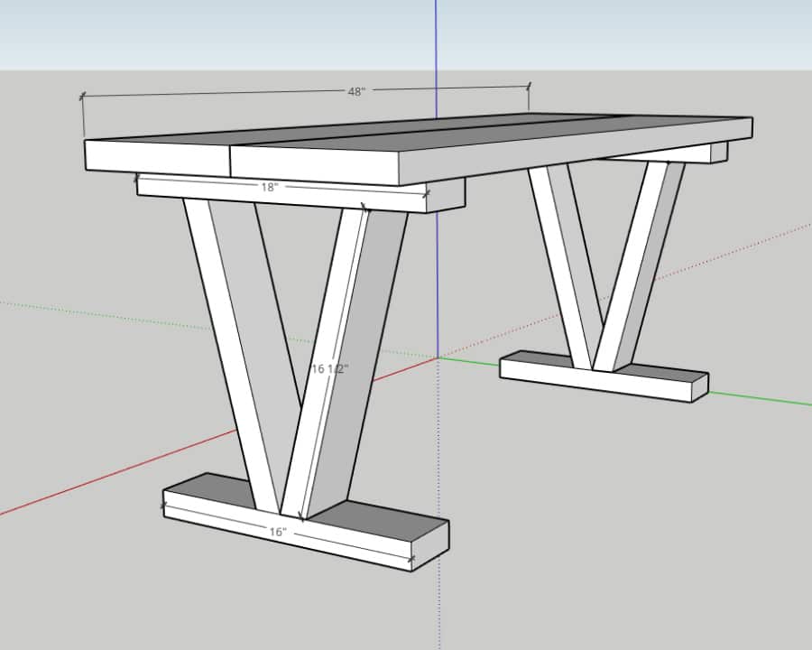Select the 48" tabletop length dimension
This screenshot has height=650, width=812.
(x=356, y=91)
